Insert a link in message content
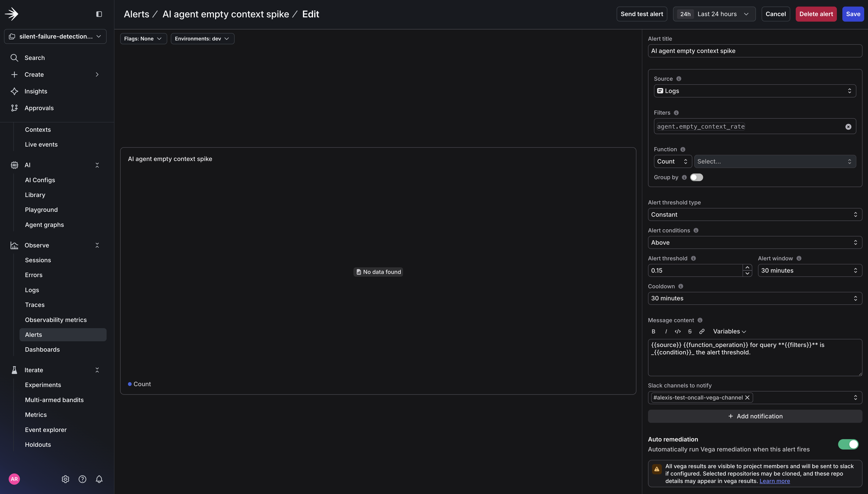Viewport: 868px width, 494px height. point(702,332)
